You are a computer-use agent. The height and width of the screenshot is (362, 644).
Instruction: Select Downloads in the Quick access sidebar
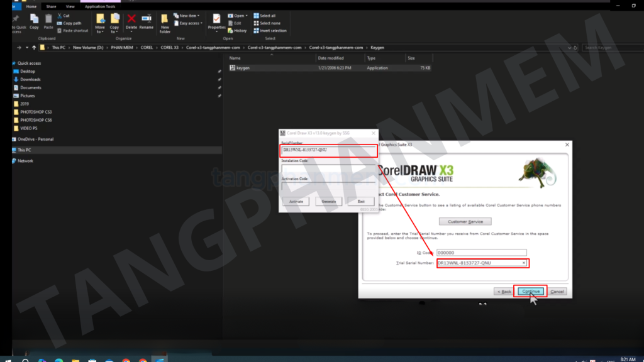[30, 79]
